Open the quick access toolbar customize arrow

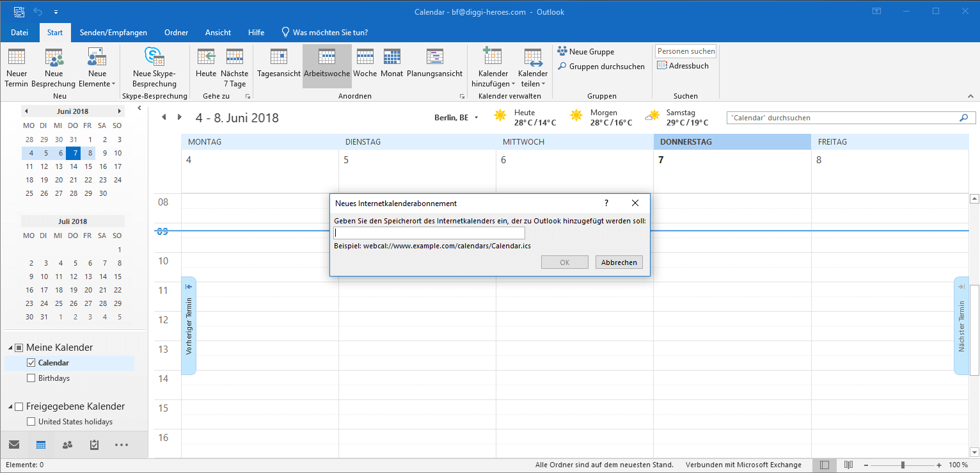(x=56, y=12)
